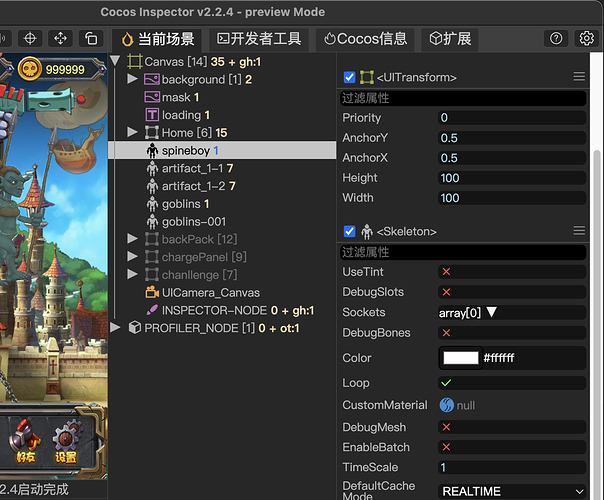Click the UITransform 过滤属性 filter field

(x=463, y=98)
